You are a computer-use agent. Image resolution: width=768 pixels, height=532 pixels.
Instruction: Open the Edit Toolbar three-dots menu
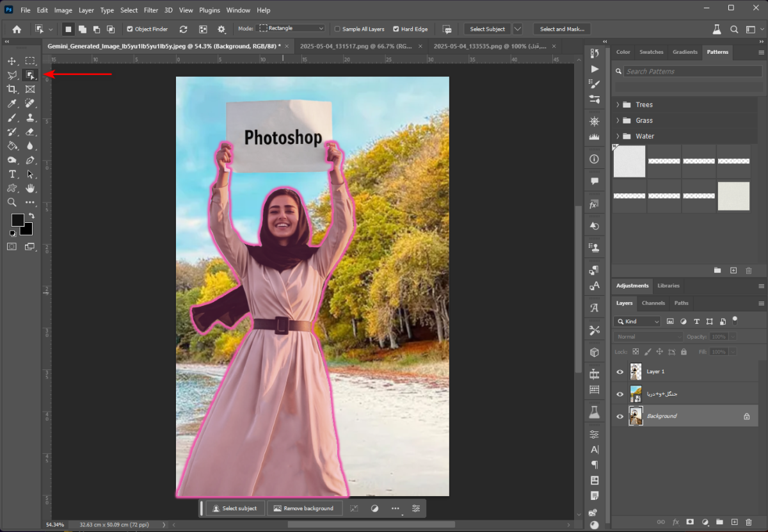pyautogui.click(x=30, y=202)
